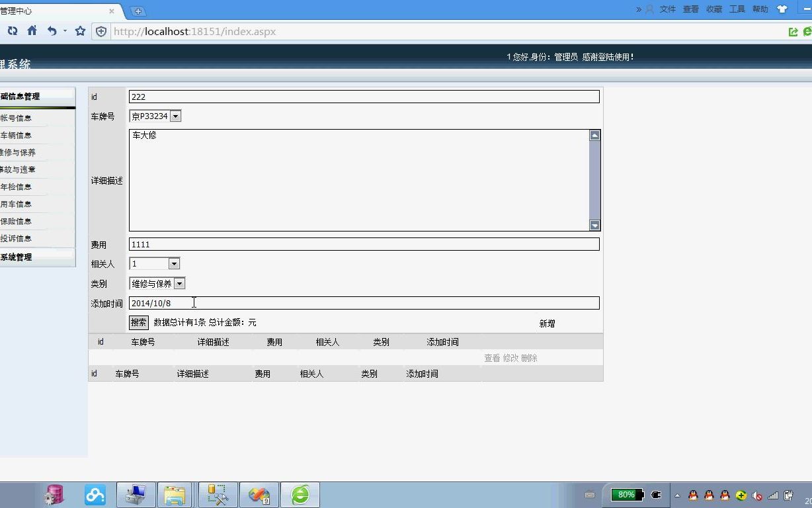Image resolution: width=812 pixels, height=508 pixels.
Task: Open the 类别 dropdown showing 维修与保养
Action: 179,283
